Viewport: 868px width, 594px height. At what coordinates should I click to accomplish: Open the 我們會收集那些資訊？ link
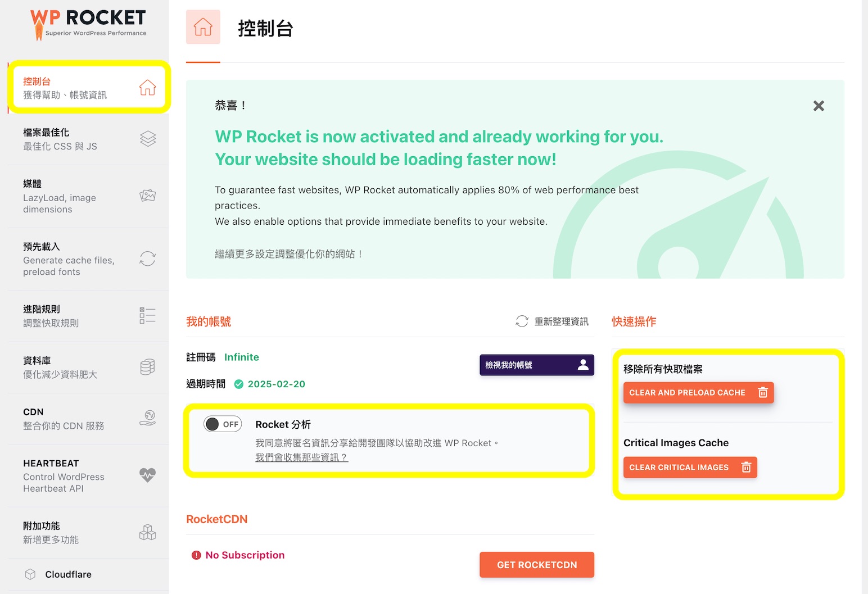[302, 457]
